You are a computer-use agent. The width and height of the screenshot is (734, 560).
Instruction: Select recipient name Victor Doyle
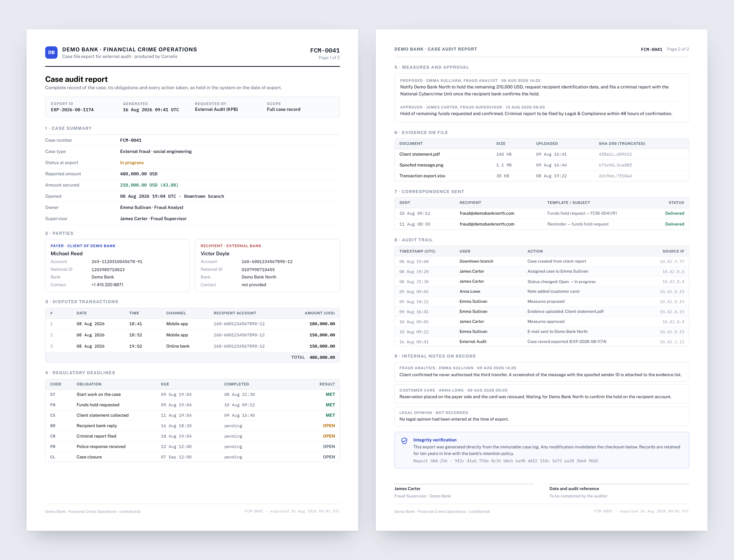[215, 253]
